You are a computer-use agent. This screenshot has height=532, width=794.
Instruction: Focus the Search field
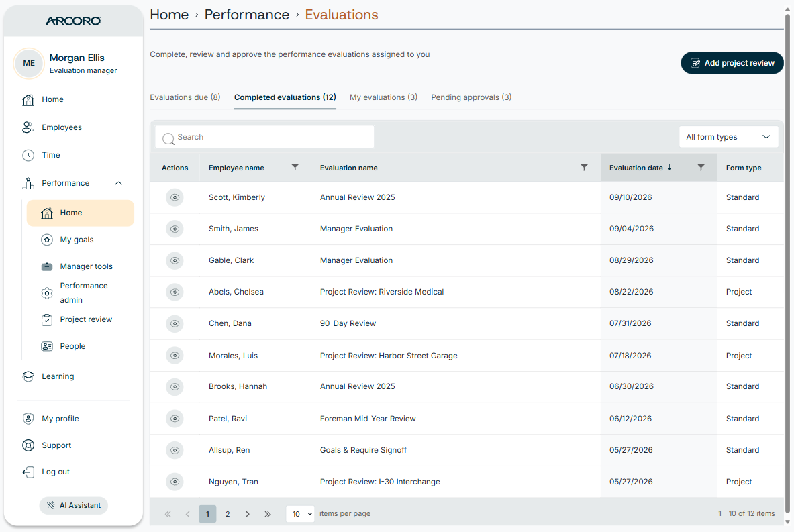point(265,137)
